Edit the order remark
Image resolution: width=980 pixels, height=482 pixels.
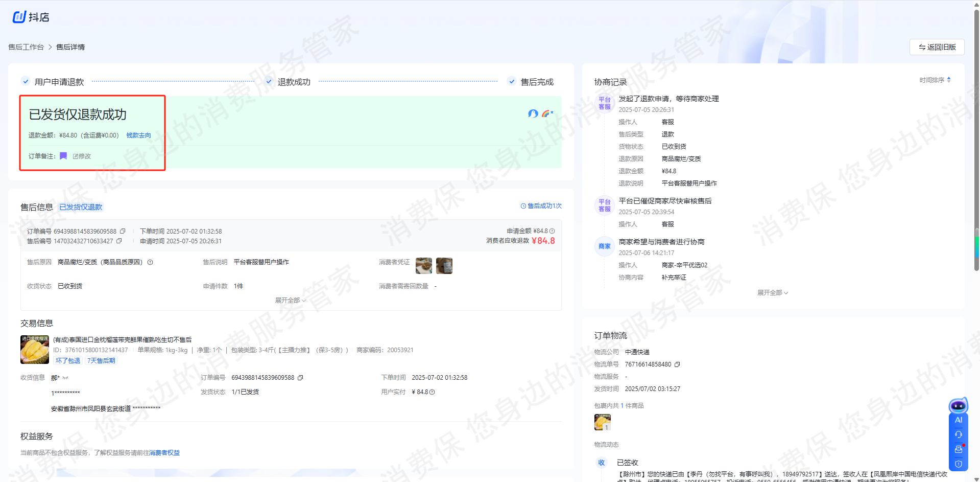tap(82, 156)
